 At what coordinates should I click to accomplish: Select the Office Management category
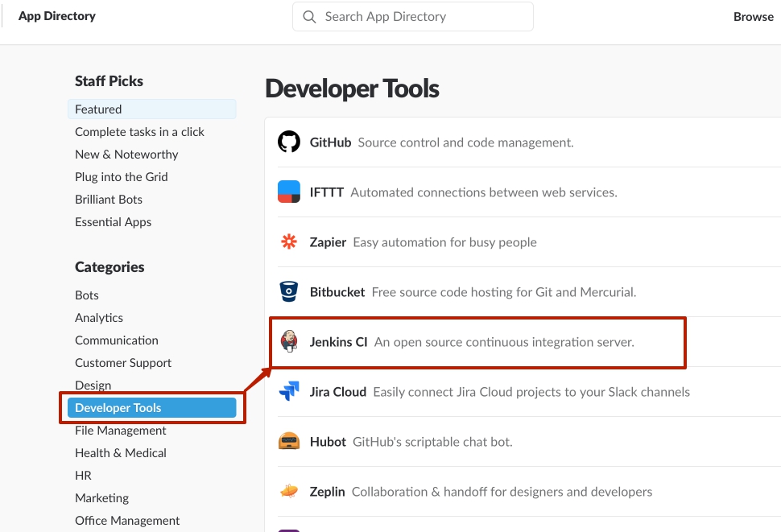tap(127, 521)
